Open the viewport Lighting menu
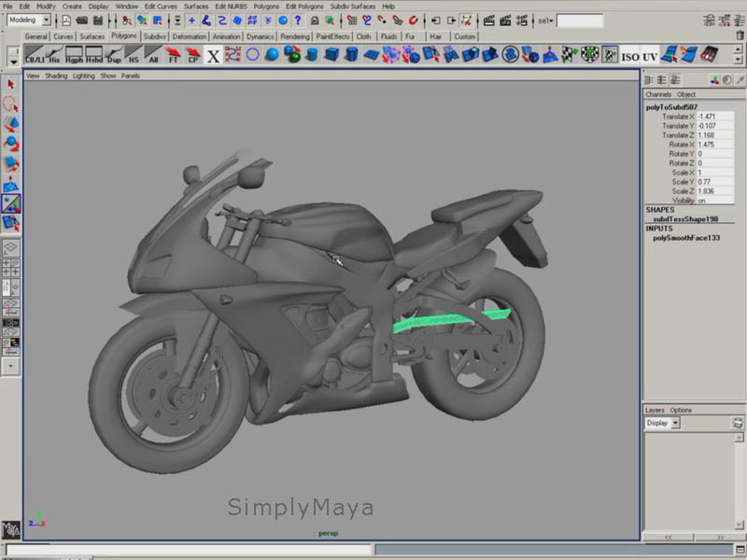Image resolution: width=747 pixels, height=560 pixels. tap(84, 76)
